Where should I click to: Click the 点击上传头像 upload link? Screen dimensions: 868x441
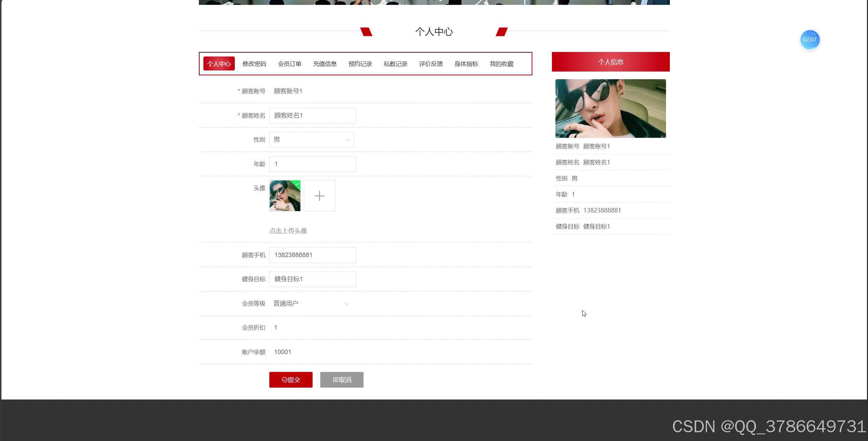coord(288,231)
